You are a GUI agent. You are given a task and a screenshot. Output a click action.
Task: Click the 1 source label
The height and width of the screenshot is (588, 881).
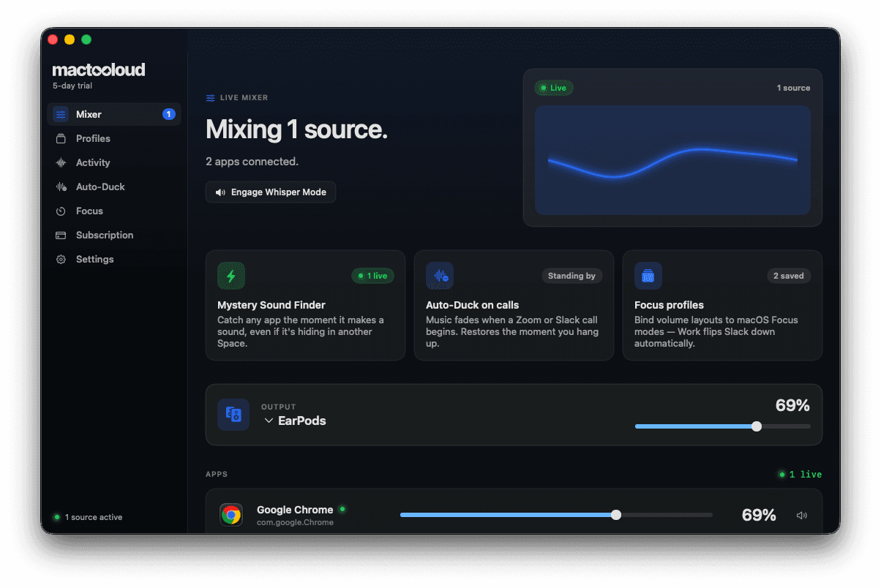[x=793, y=88]
